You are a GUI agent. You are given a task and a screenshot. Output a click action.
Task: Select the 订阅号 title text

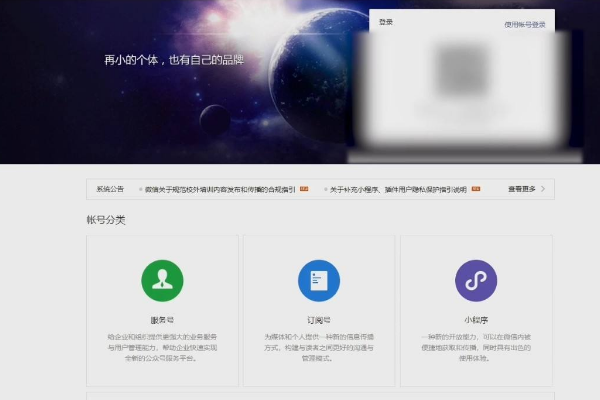click(319, 321)
